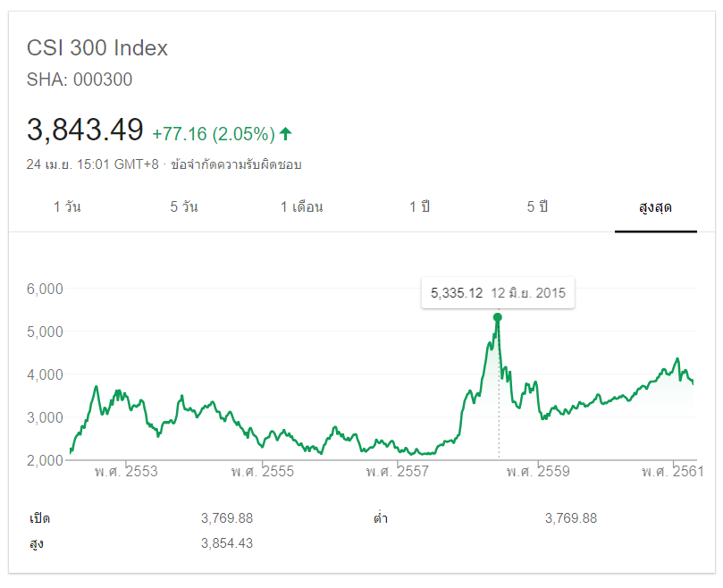
Task: Click the พ.ศ. 2561 axis label
Action: pyautogui.click(x=672, y=471)
